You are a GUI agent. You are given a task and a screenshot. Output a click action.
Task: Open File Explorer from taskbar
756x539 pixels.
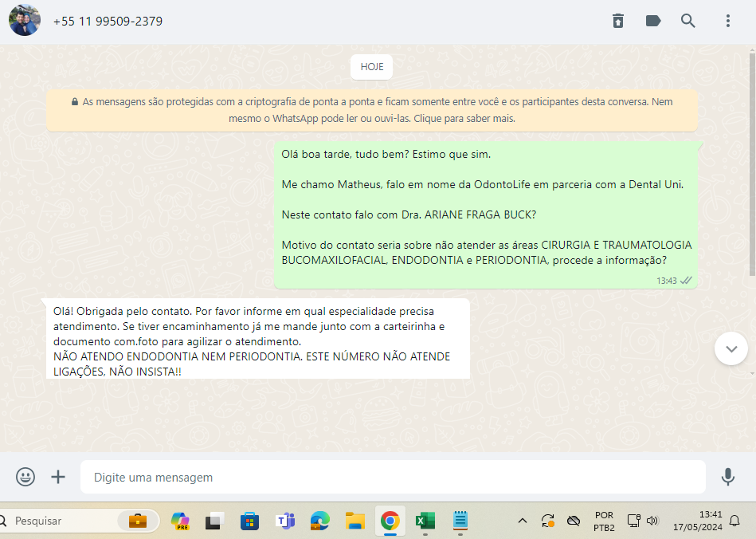click(x=354, y=521)
